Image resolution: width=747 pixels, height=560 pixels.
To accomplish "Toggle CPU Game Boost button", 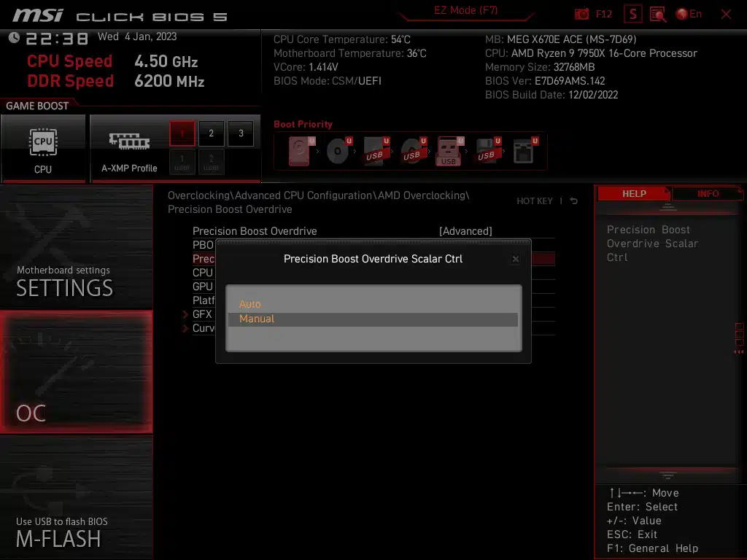I will 43,149.
